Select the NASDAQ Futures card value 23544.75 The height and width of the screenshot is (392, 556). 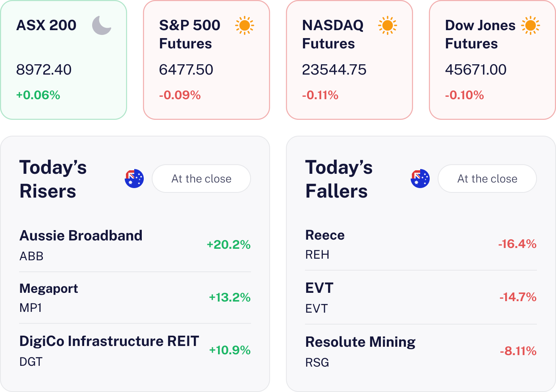334,70
